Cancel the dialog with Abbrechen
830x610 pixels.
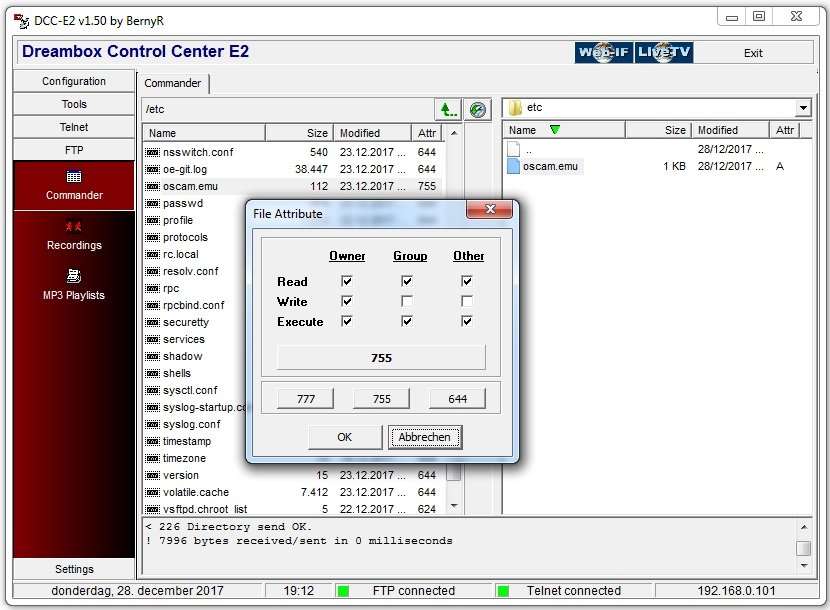coord(425,437)
